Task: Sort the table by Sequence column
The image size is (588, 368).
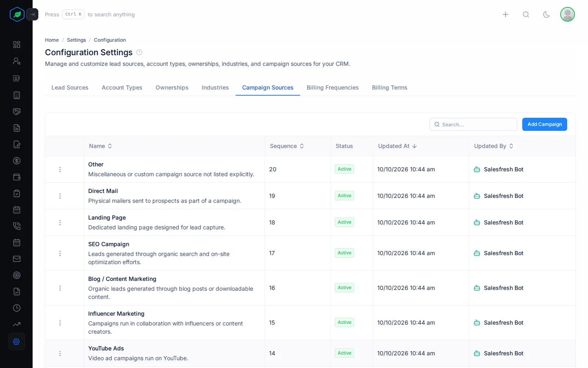Action: [x=287, y=146]
